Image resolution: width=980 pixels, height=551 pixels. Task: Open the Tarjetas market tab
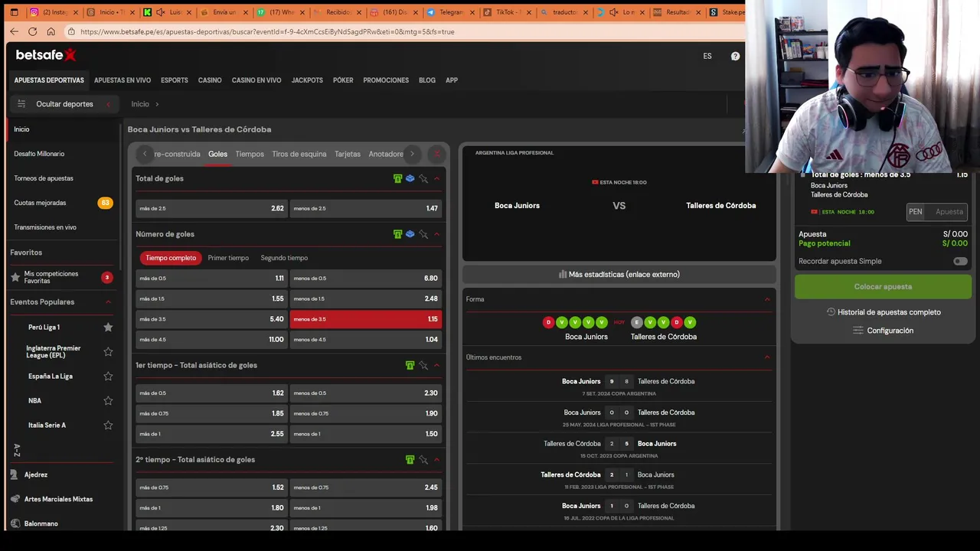pos(348,154)
